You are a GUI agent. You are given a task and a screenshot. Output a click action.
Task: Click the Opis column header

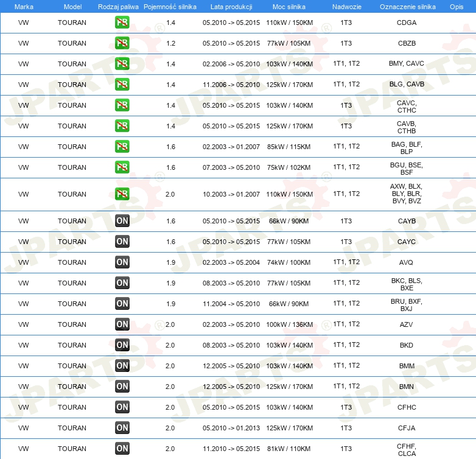pyautogui.click(x=457, y=7)
